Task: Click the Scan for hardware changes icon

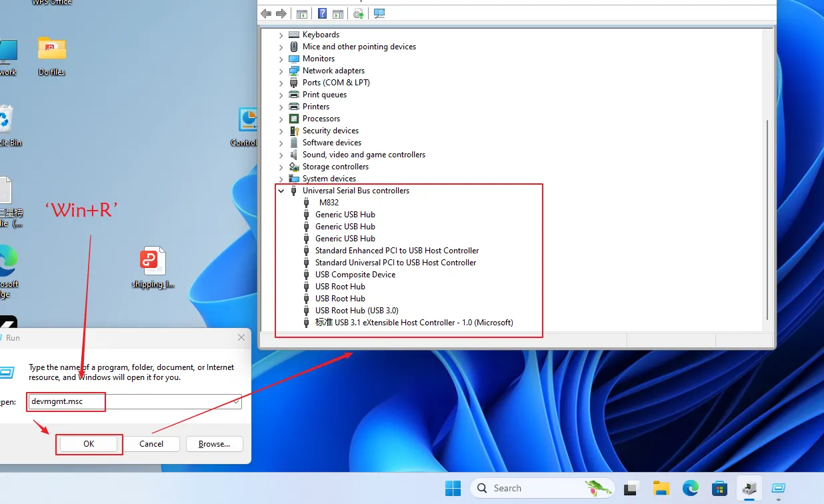Action: tap(379, 13)
